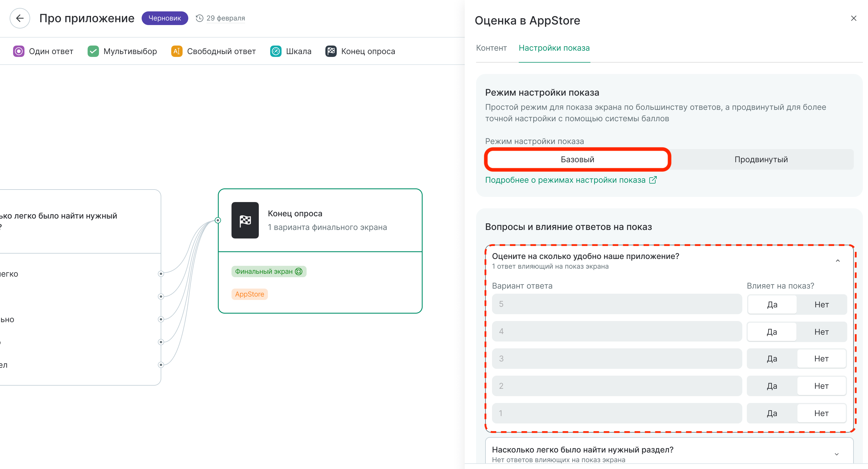Expand the Насколько легко было найти question

click(x=836, y=454)
